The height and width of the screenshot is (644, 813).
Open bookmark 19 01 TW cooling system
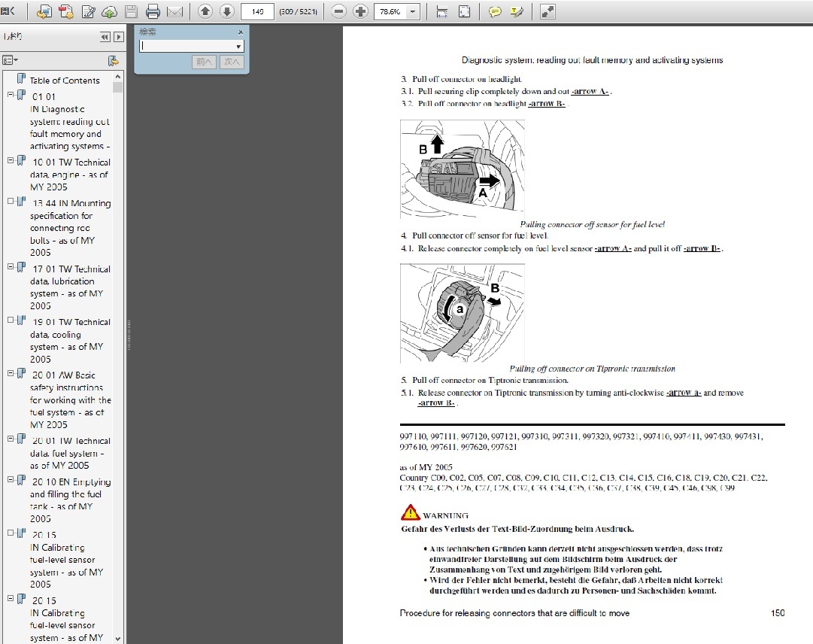pyautogui.click(x=70, y=340)
